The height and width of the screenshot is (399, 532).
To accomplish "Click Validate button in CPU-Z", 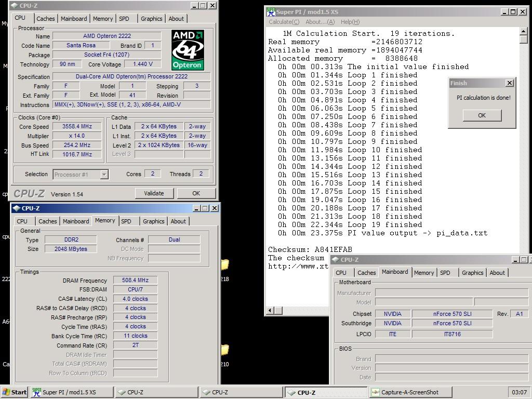I will click(154, 193).
